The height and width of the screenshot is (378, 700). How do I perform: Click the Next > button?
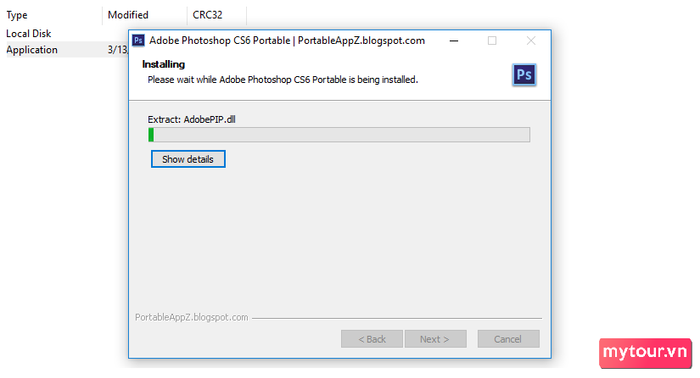pos(435,339)
